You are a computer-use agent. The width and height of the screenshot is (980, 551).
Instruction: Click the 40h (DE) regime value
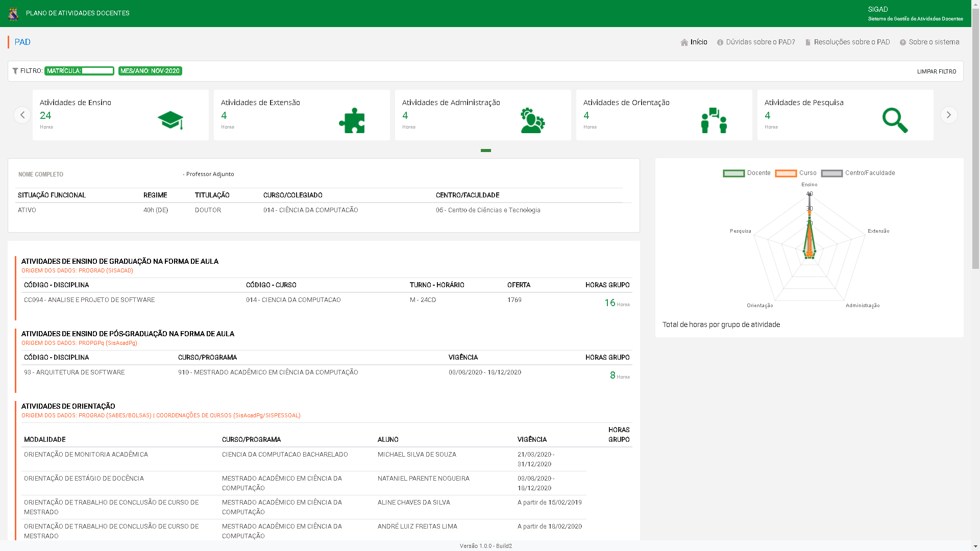coord(156,210)
